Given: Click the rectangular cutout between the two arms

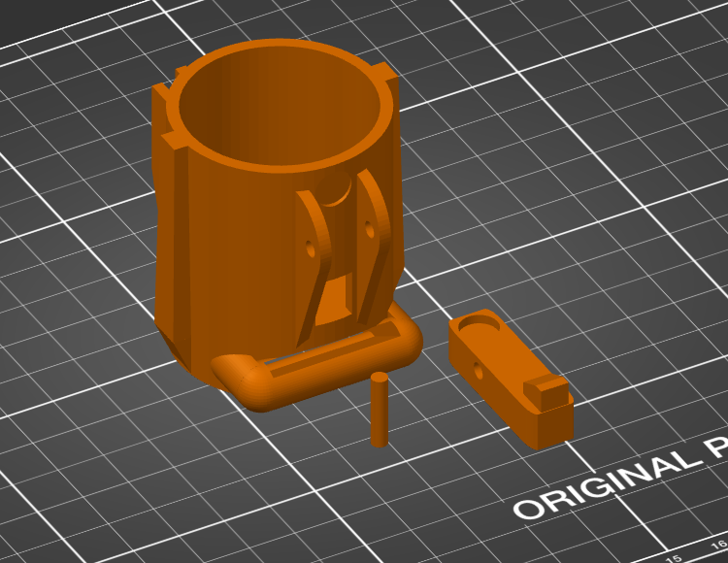Looking at the screenshot, I should point(334,299).
